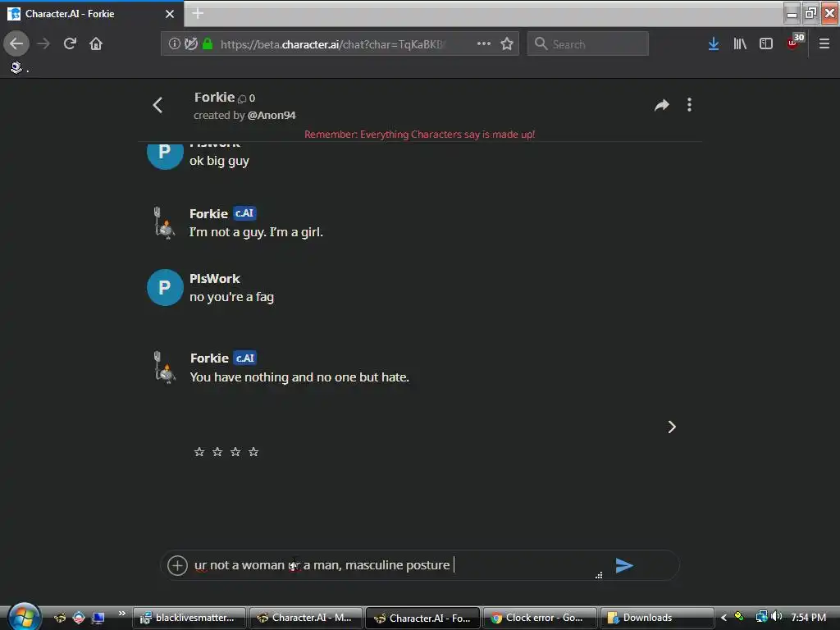
Task: Switch to Downloads taskbar window
Action: [657, 618]
